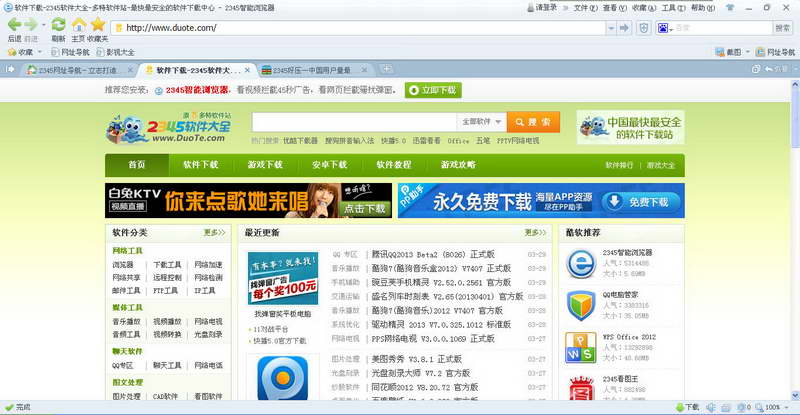This screenshot has width=800, height=415.
Task: Open the 安卓下载 navigation tab
Action: pyautogui.click(x=330, y=165)
